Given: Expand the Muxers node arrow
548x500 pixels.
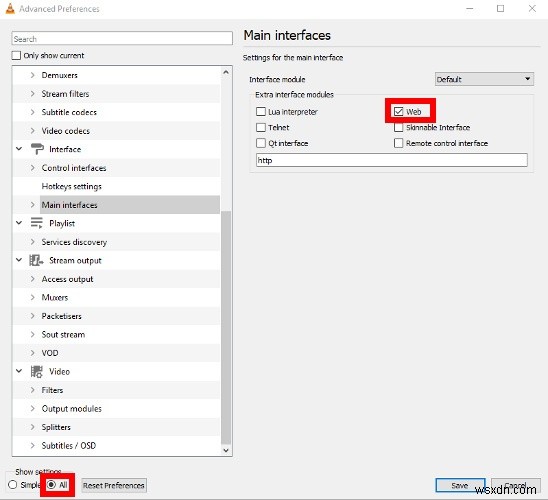Looking at the screenshot, I should [x=33, y=297].
